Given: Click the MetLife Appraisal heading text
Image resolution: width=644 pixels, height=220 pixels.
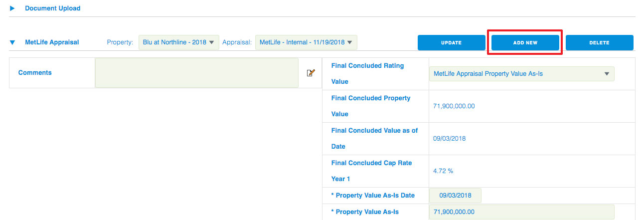Looking at the screenshot, I should tap(52, 43).
